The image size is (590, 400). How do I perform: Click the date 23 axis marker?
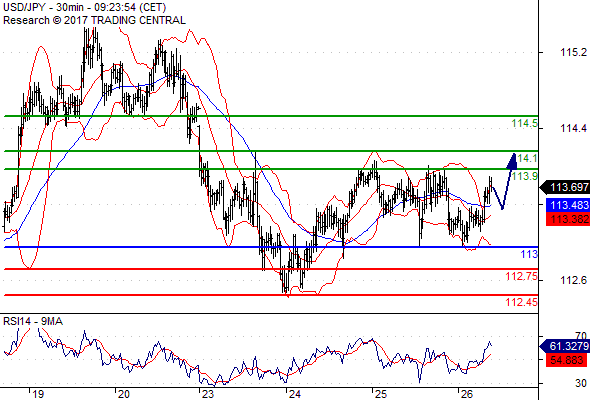[x=208, y=394]
